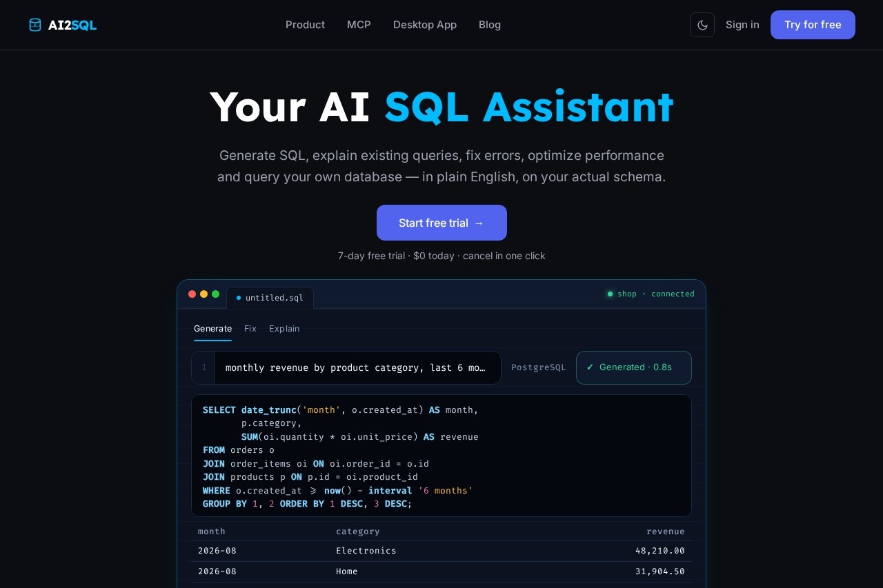This screenshot has width=883, height=588.
Task: Click the red window dot
Action: (192, 294)
